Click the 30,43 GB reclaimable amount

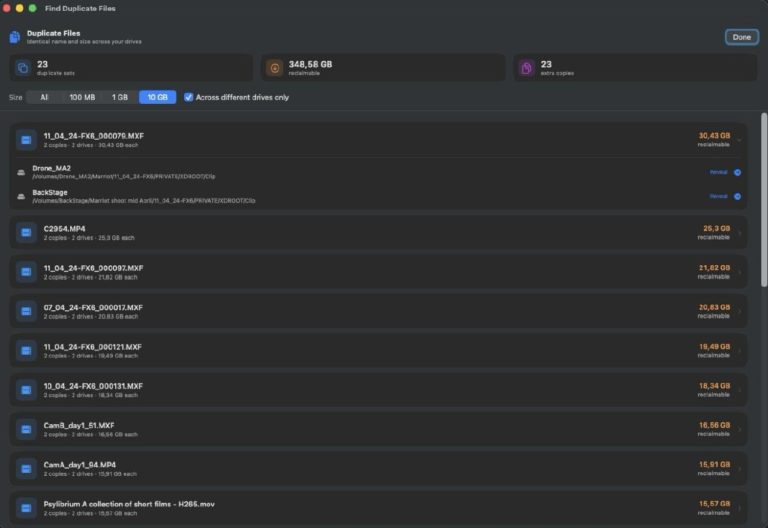[714, 136]
